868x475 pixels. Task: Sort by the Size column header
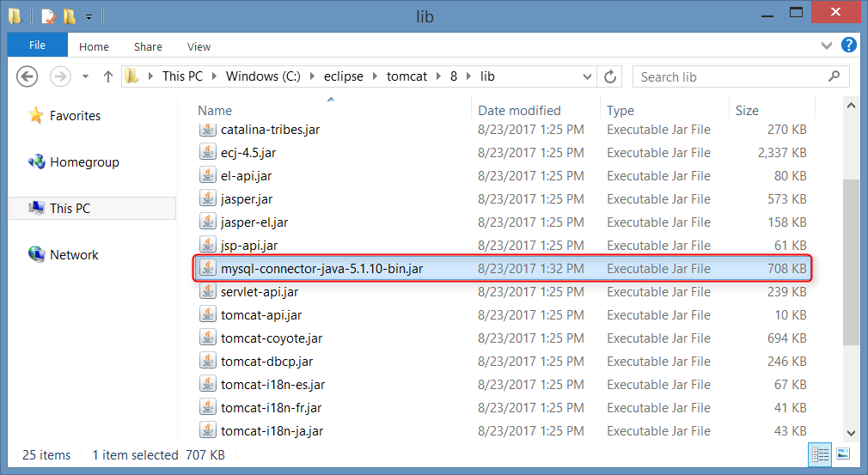[x=747, y=111]
